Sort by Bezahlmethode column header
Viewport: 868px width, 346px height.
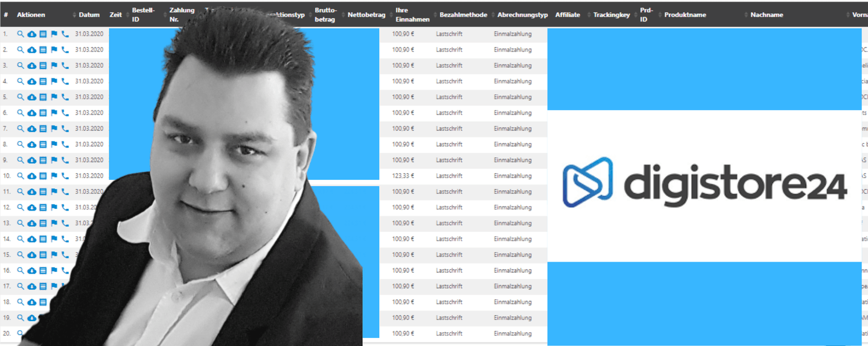click(x=463, y=15)
